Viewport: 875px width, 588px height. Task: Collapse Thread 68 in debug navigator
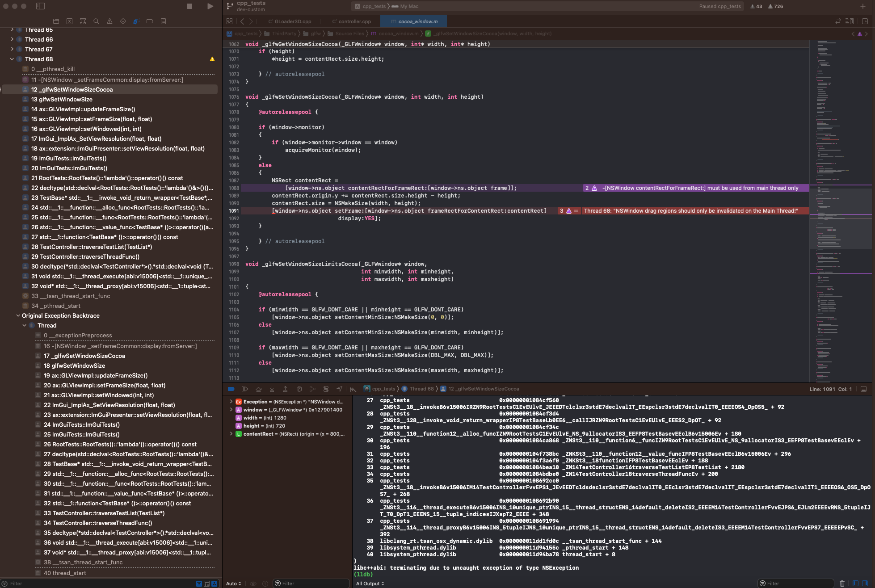(x=12, y=59)
